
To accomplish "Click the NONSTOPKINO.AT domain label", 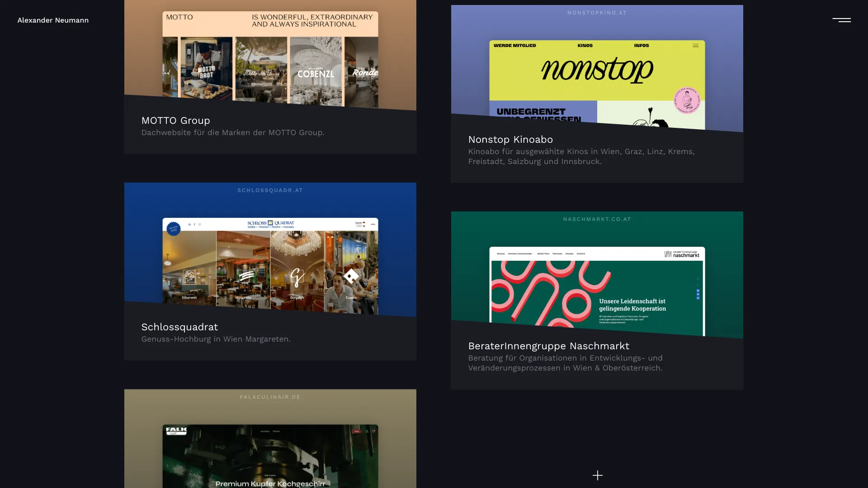I will pyautogui.click(x=597, y=13).
